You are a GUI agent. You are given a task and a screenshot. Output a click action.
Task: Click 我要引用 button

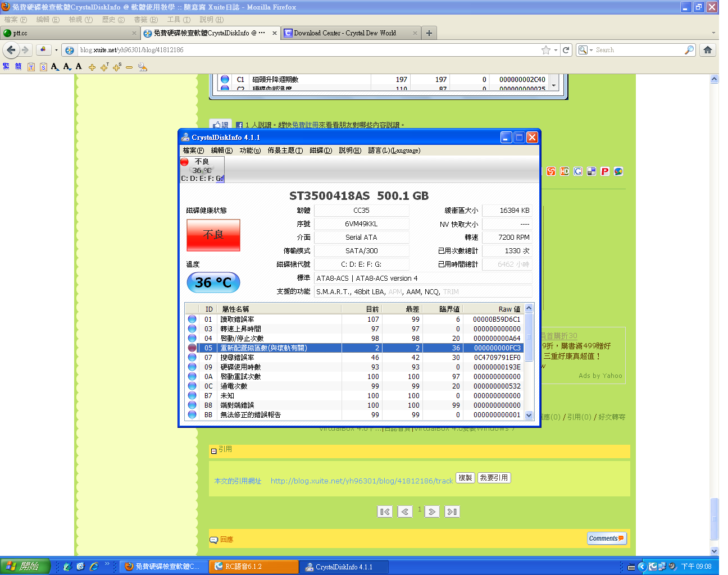tap(494, 478)
